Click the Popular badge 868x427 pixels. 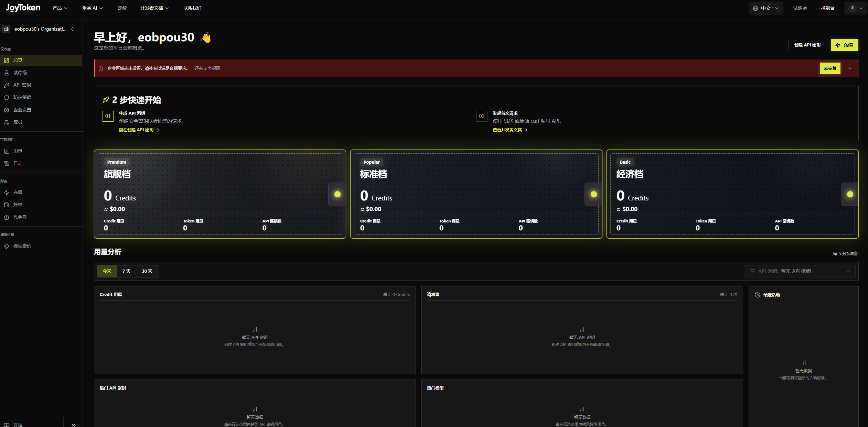(x=372, y=162)
